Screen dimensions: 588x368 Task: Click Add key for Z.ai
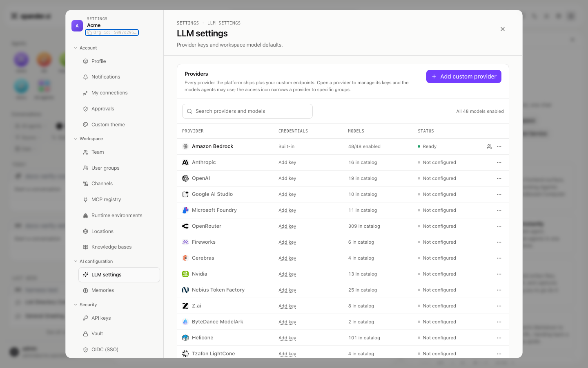287,306
